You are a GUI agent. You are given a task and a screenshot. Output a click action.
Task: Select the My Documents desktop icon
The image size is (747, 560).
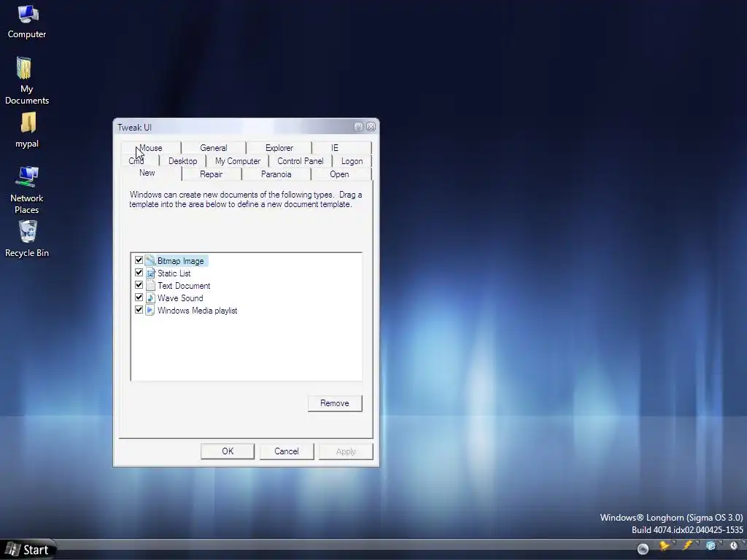click(27, 80)
